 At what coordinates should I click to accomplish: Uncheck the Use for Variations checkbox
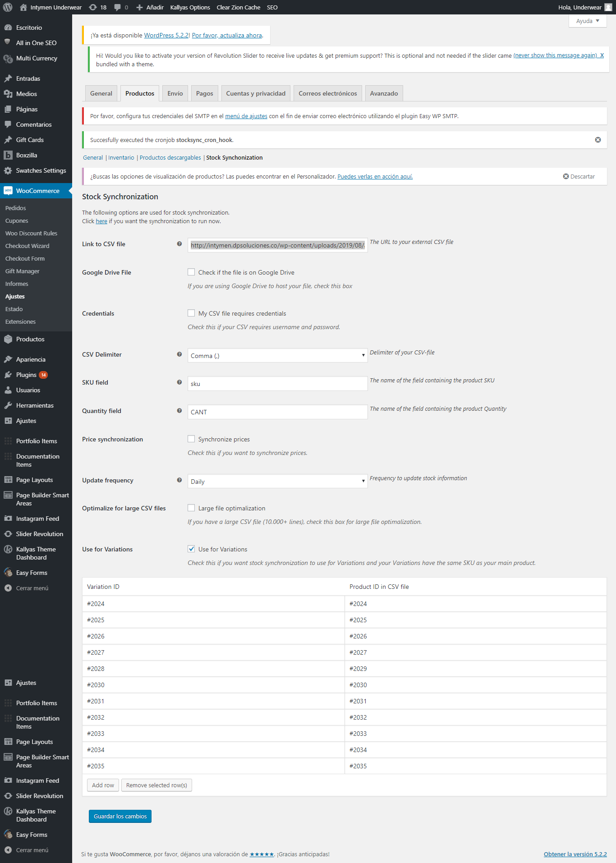click(191, 549)
